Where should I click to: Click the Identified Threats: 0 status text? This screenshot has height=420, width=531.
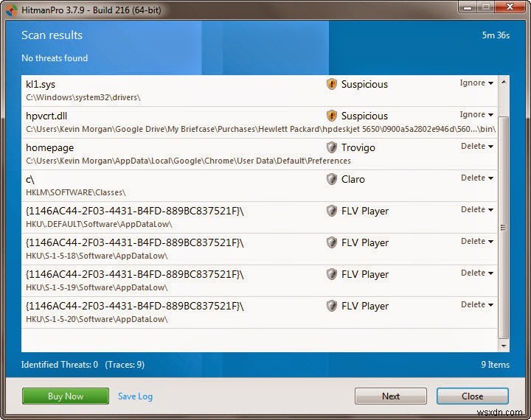[60, 365]
